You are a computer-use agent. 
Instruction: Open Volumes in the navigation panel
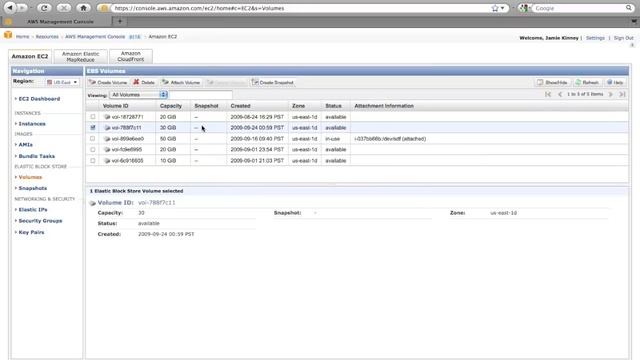[30, 177]
